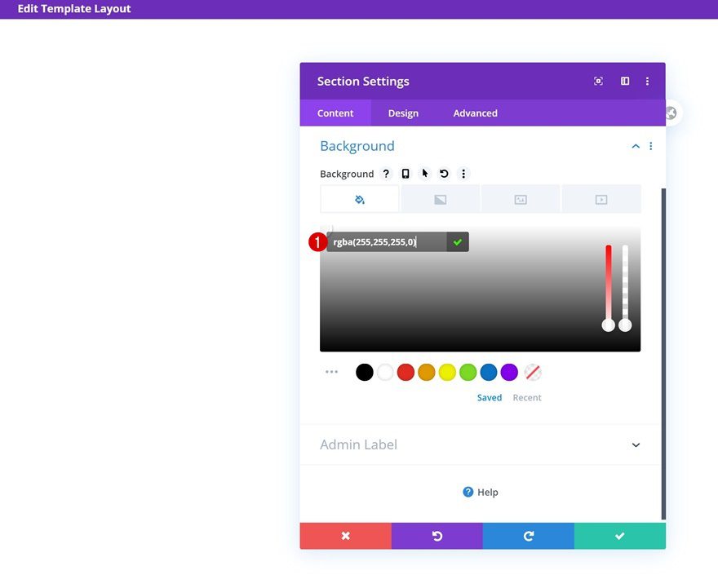
Task: Collapse the Background section chevron
Action: pyautogui.click(x=636, y=146)
